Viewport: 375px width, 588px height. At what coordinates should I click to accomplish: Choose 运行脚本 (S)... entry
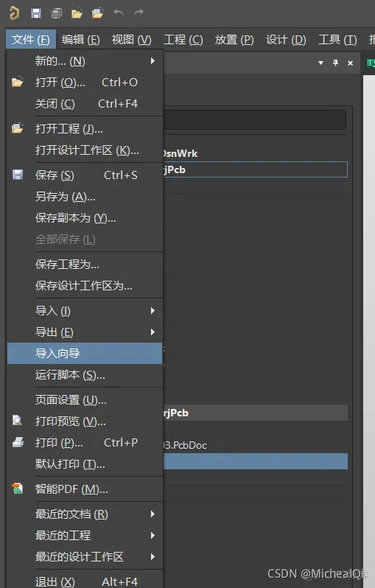(x=85, y=374)
